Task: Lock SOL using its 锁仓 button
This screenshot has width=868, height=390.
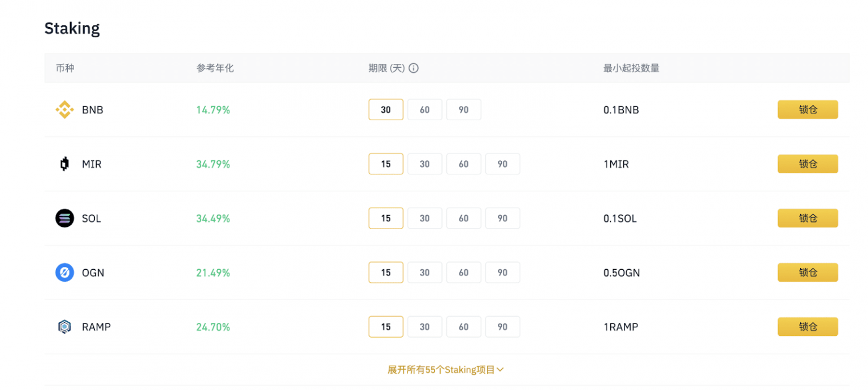Action: point(808,218)
